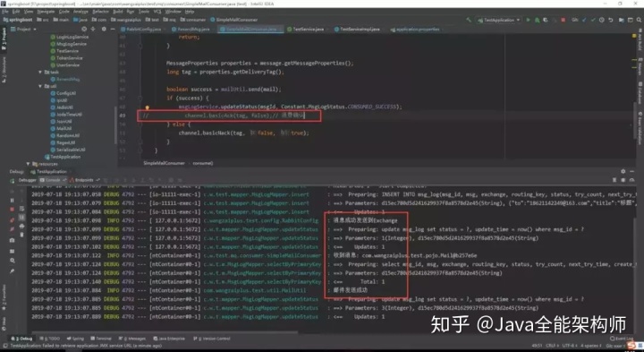Viewport: 644px width, 352px height.
Task: Open the TestApplication run configuration dropdown
Action: coord(498,20)
